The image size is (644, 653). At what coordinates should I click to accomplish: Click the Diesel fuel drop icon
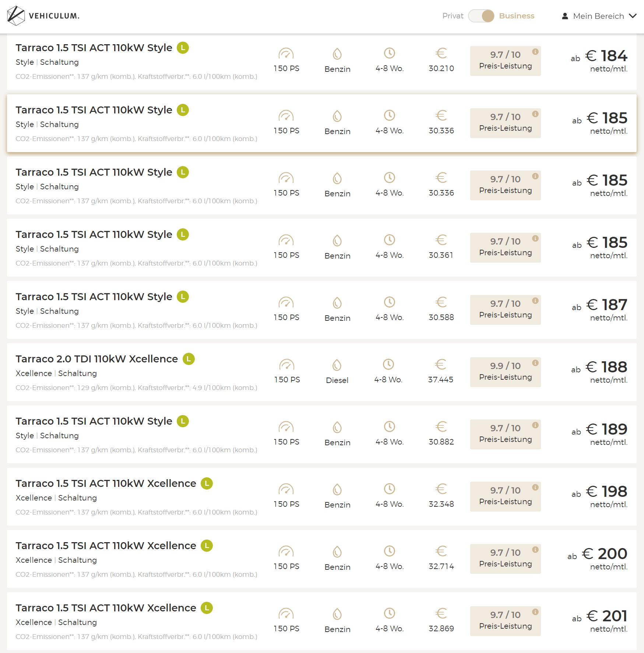(x=337, y=365)
